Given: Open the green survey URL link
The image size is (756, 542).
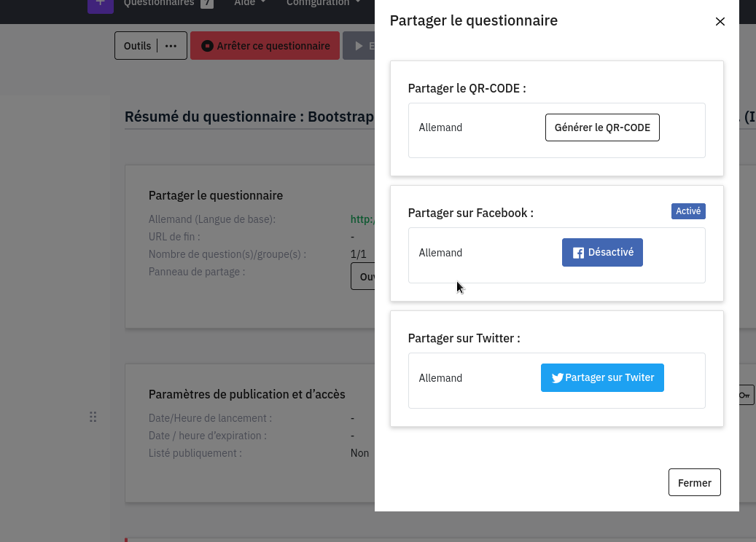Looking at the screenshot, I should pos(362,219).
